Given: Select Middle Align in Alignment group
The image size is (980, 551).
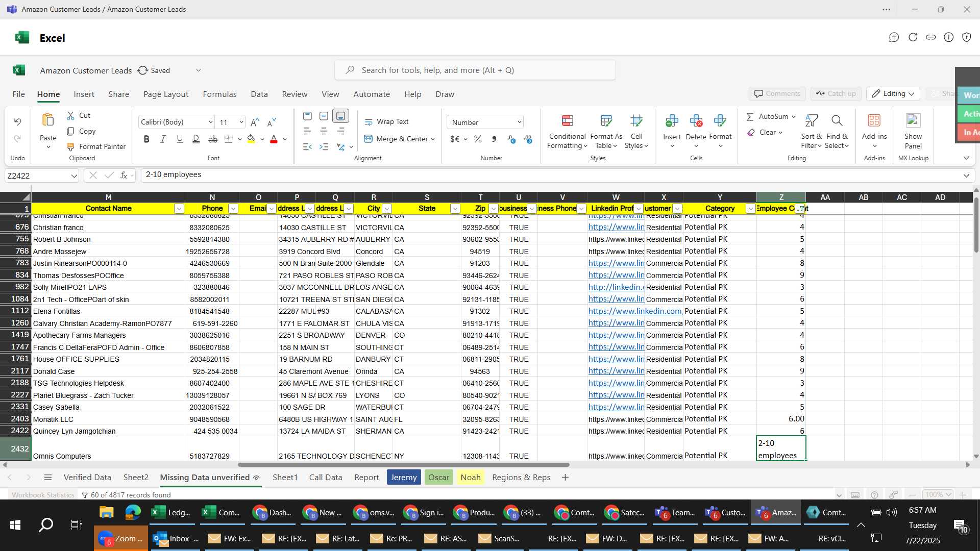Looking at the screenshot, I should 324,116.
